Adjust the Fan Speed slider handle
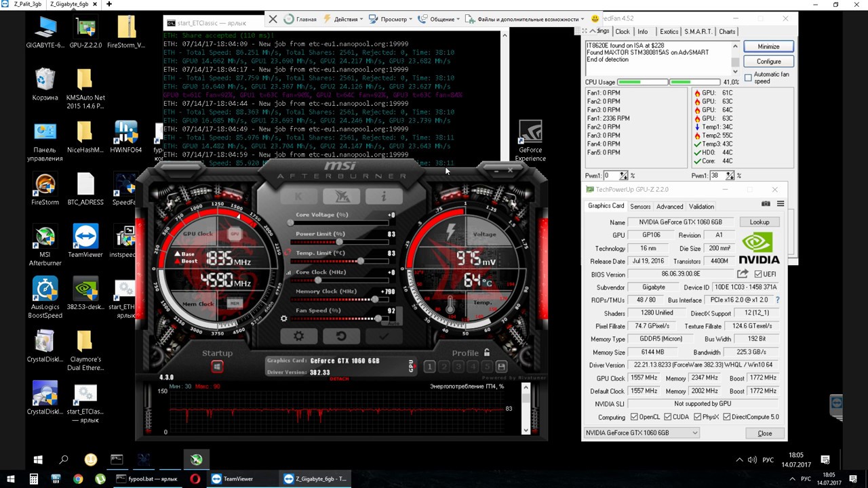Screen dimensions: 868x488 [378, 318]
